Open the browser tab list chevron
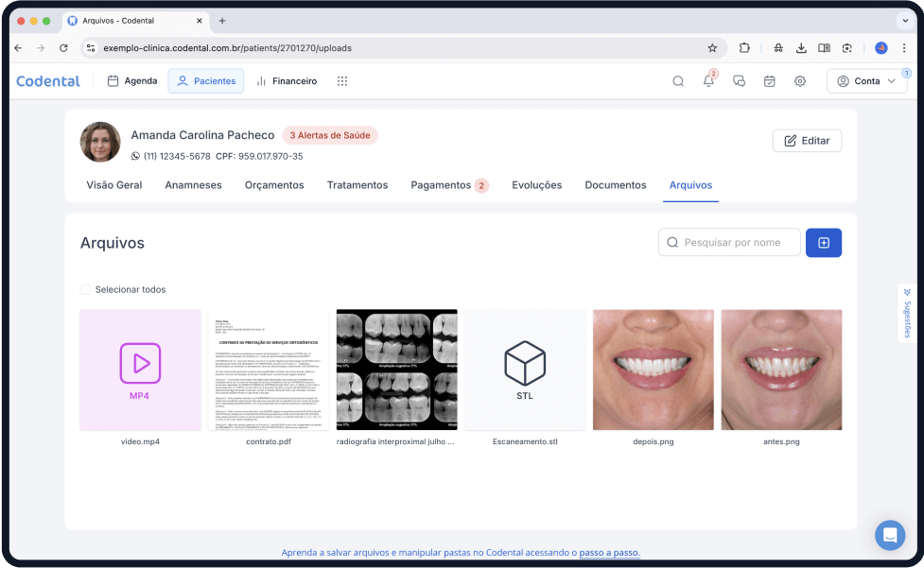The image size is (924, 568). coord(903,20)
